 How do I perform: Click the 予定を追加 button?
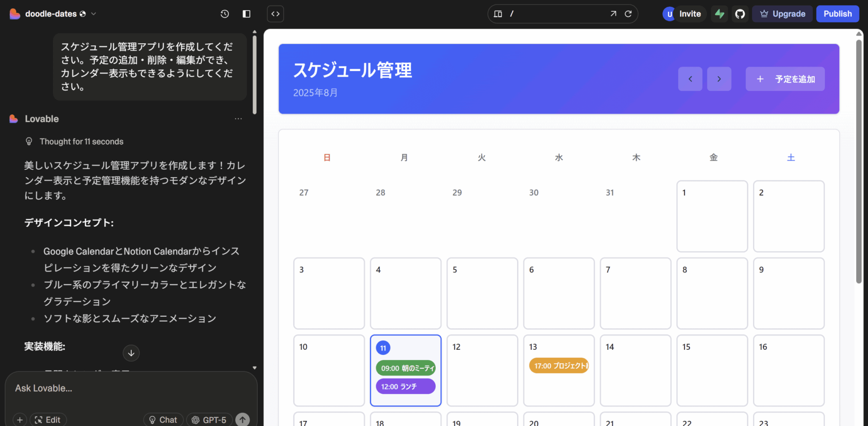pos(785,79)
